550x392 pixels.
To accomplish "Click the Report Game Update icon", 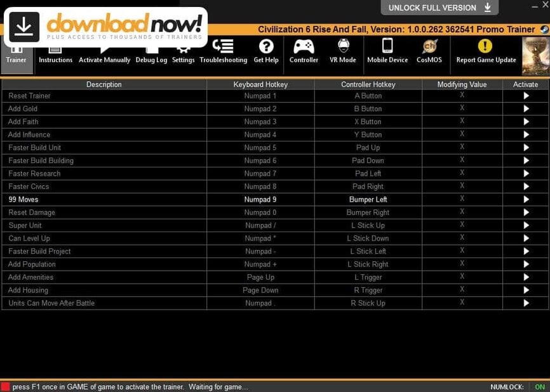I will [x=486, y=51].
